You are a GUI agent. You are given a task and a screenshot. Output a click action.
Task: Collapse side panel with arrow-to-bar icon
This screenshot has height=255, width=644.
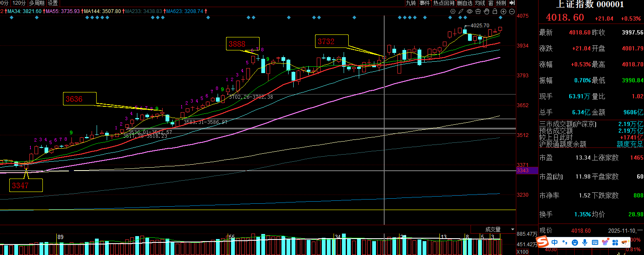tap(512, 3)
